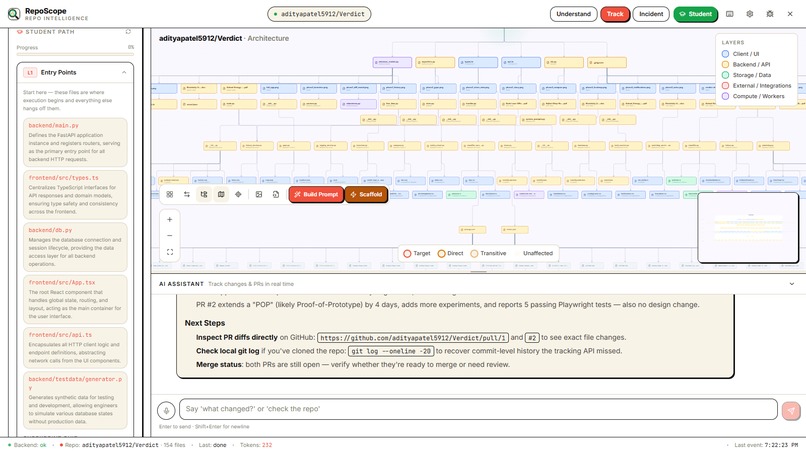Toggle the Client / UI layer filter

point(740,53)
